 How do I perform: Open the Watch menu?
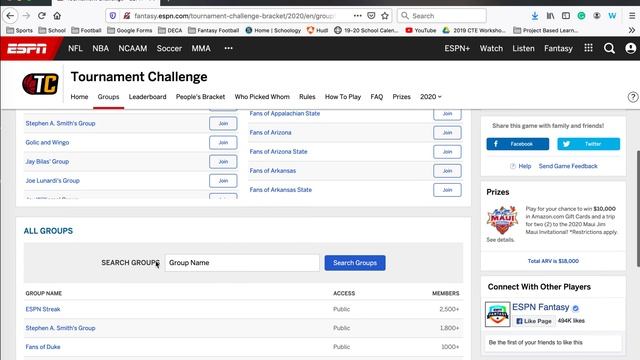pyautogui.click(x=491, y=48)
